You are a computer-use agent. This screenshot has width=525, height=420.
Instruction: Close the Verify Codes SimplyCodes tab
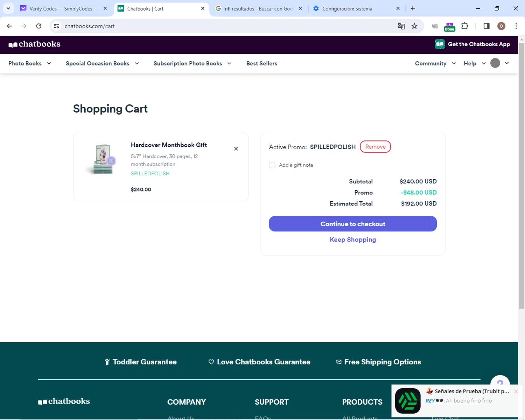105,8
